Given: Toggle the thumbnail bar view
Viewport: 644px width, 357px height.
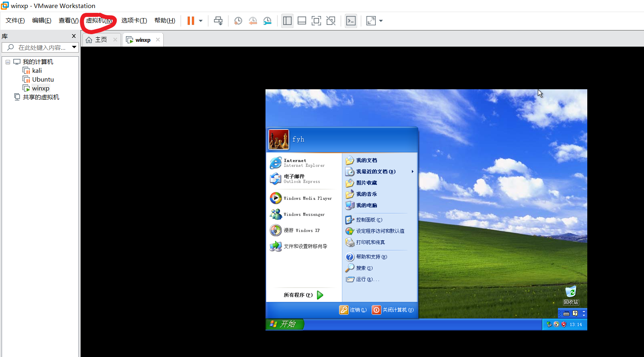Looking at the screenshot, I should click(302, 21).
